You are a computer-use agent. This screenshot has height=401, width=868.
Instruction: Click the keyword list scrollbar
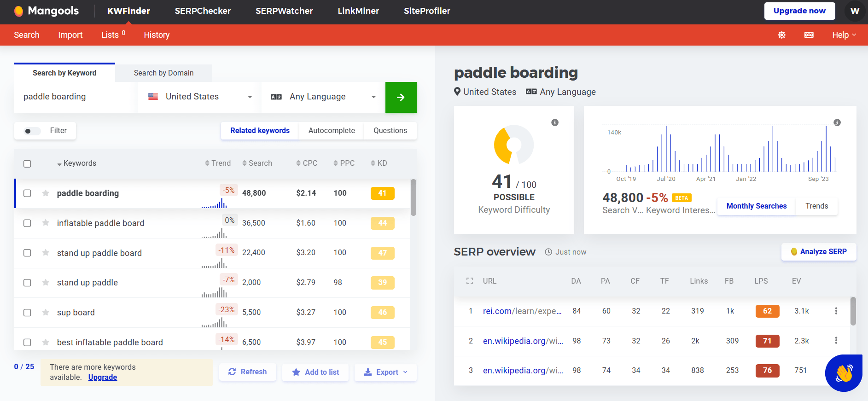(x=414, y=197)
